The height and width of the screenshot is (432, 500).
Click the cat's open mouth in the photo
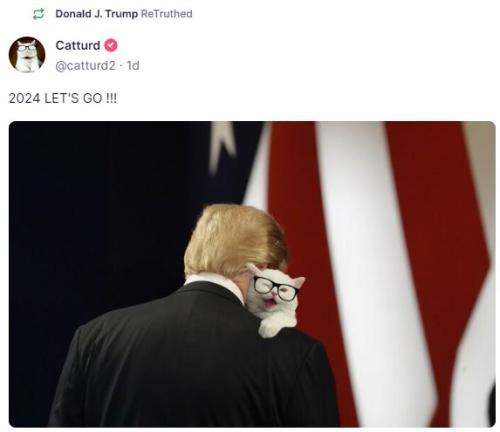(x=270, y=305)
